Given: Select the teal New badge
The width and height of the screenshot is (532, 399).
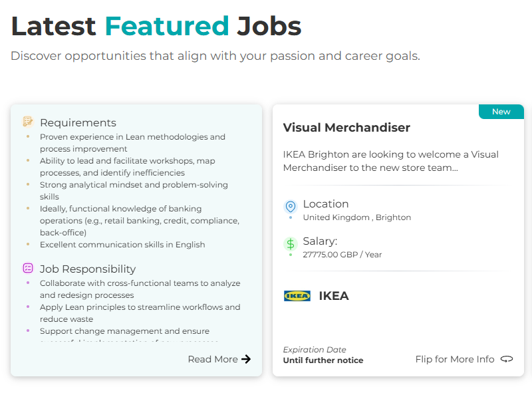Looking at the screenshot, I should [501, 112].
